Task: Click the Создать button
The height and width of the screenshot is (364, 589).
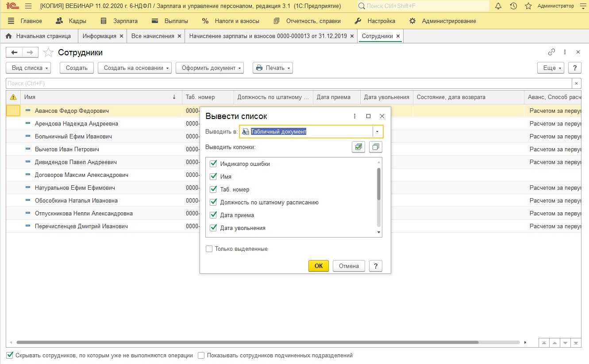Action: pos(77,68)
